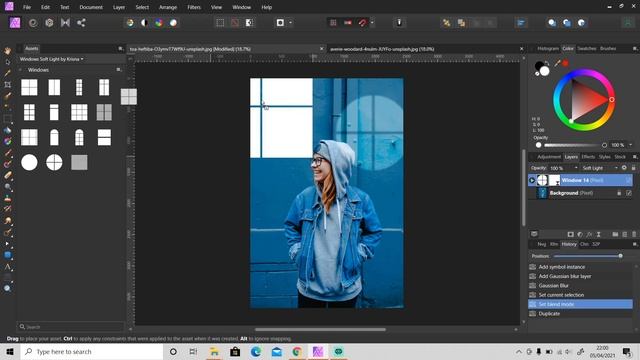
Task: Apply Auto Contrast from the toolbar
Action: (x=144, y=23)
